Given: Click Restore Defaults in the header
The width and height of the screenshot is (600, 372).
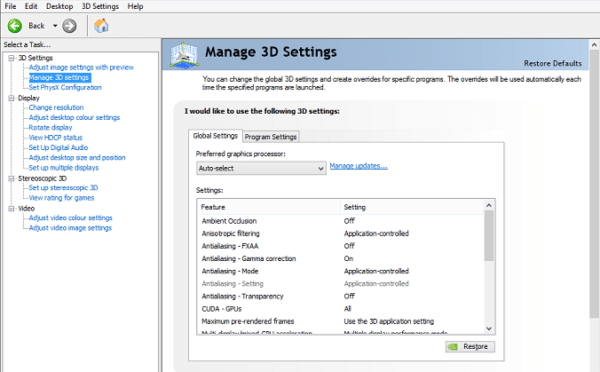Looking at the screenshot, I should 553,63.
